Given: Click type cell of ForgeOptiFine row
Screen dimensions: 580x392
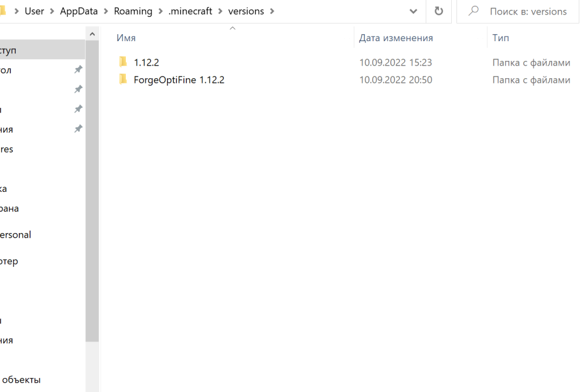Looking at the screenshot, I should [531, 80].
